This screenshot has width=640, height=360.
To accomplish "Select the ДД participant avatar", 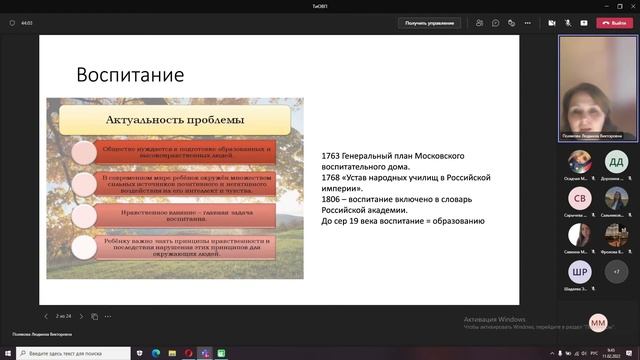I will [616, 162].
